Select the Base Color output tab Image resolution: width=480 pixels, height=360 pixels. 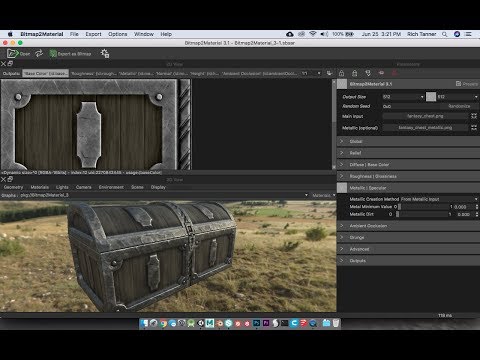point(46,73)
